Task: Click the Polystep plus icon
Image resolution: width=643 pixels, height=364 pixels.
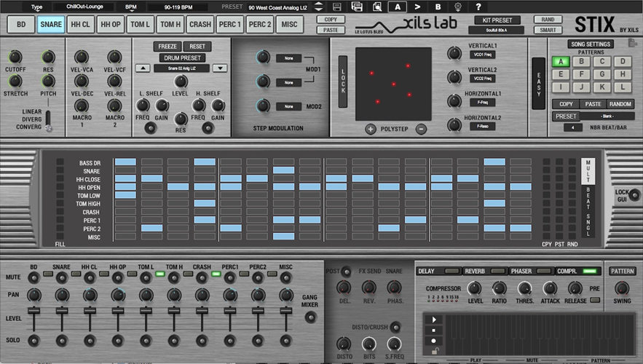Action: tap(371, 129)
